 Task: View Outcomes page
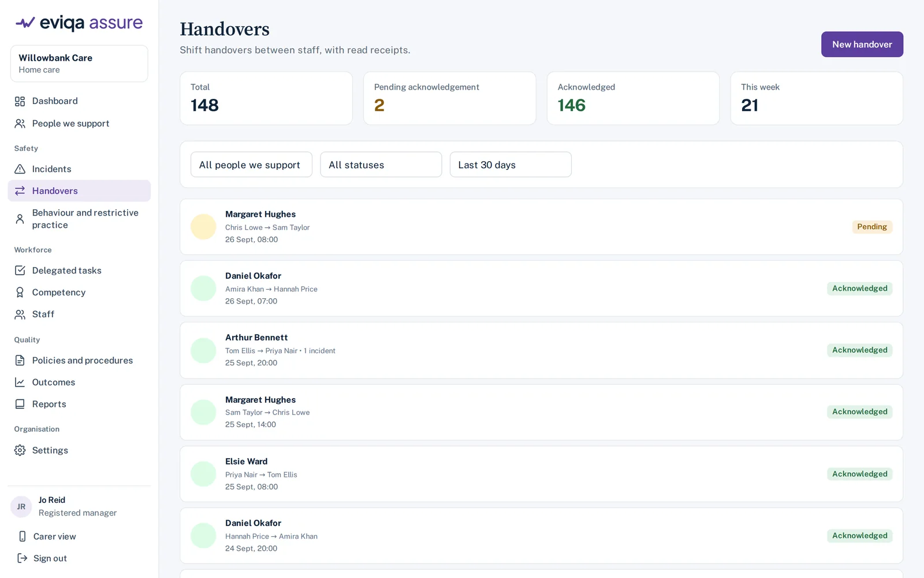pos(79,382)
